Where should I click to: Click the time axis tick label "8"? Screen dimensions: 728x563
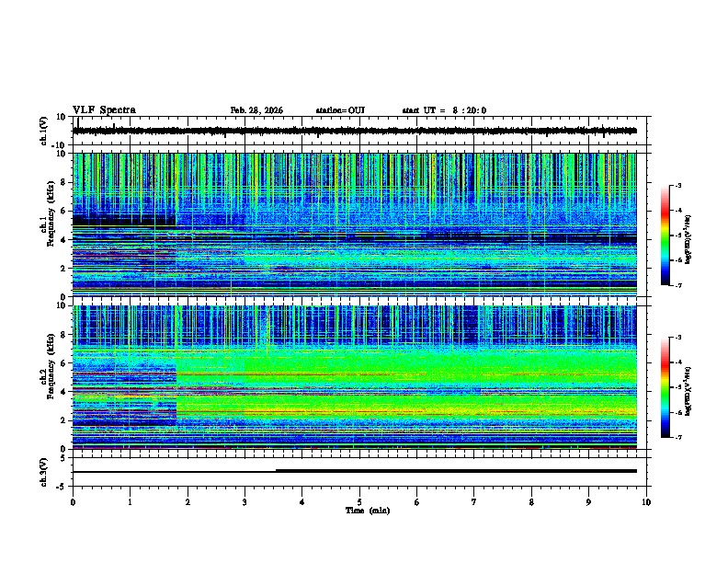click(531, 502)
